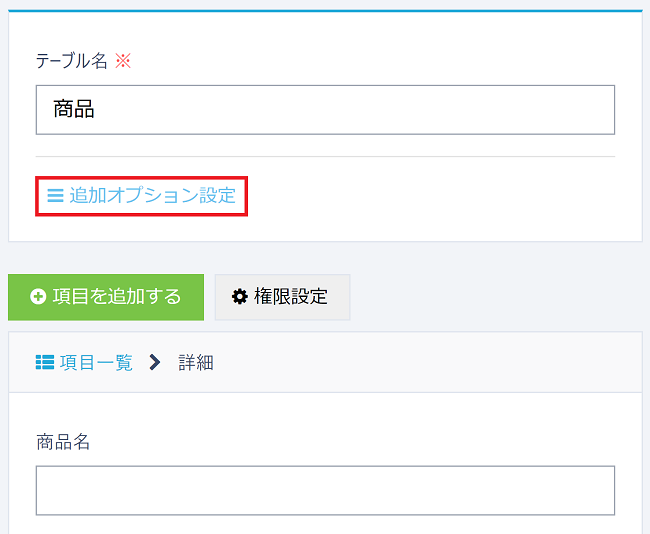Click the list icon beside 項目一覧
Image resolution: width=650 pixels, height=534 pixels.
pyautogui.click(x=45, y=363)
